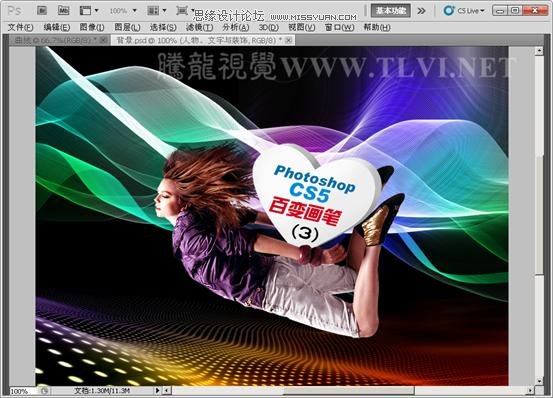Click the heart-shaped Photoshop CS5 graphic on canvas
The image size is (553, 398).
[x=316, y=197]
